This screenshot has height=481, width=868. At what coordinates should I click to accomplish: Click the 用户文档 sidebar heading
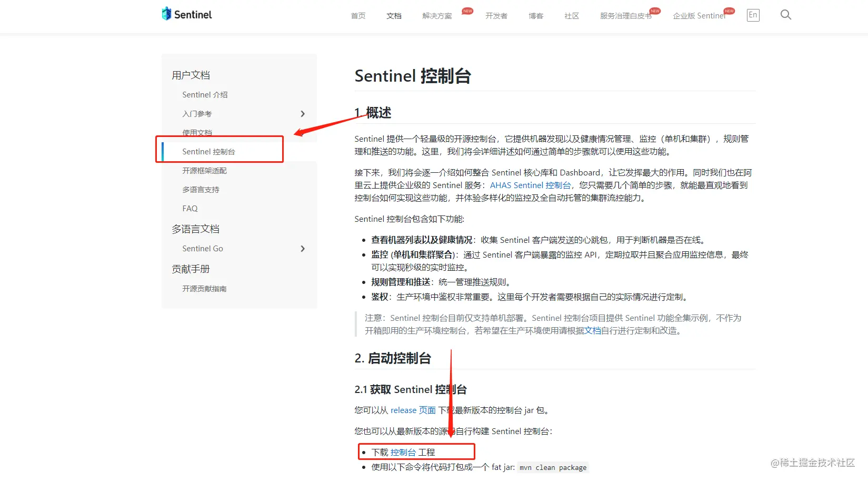point(191,75)
